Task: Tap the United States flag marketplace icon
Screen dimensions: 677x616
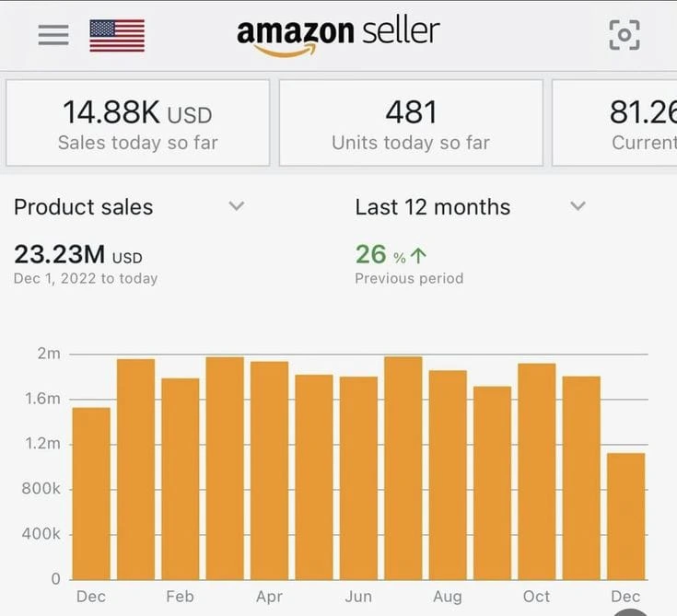Action: (117, 35)
